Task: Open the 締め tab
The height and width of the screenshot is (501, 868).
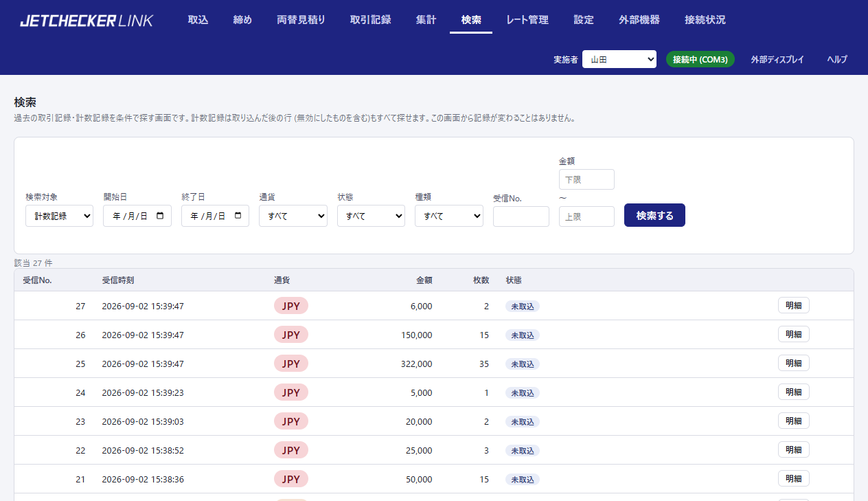Action: pos(242,20)
